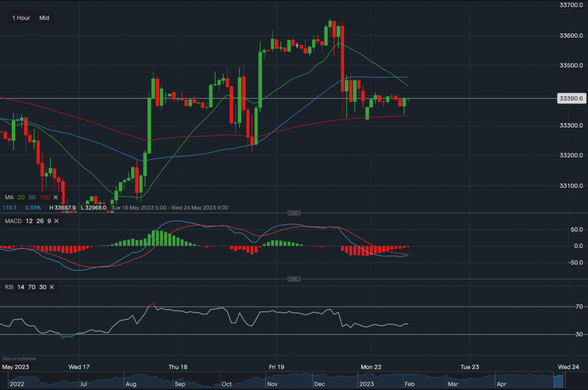588x390 pixels.
Task: Open the 1 Hour timeframe selector
Action: [x=21, y=18]
